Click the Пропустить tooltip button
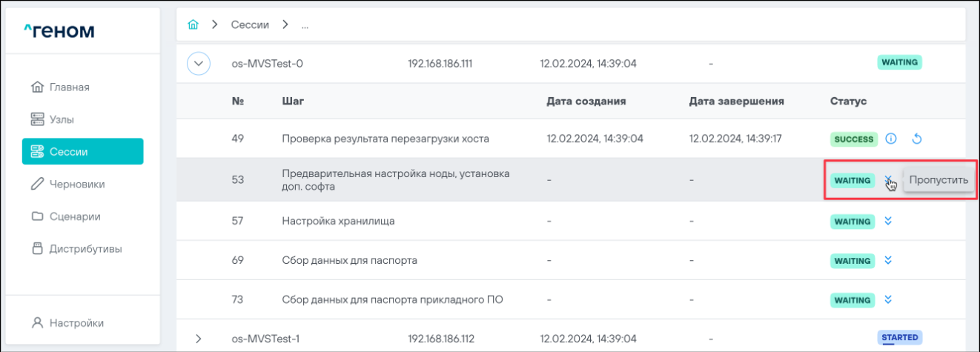The image size is (980, 352). [x=938, y=180]
